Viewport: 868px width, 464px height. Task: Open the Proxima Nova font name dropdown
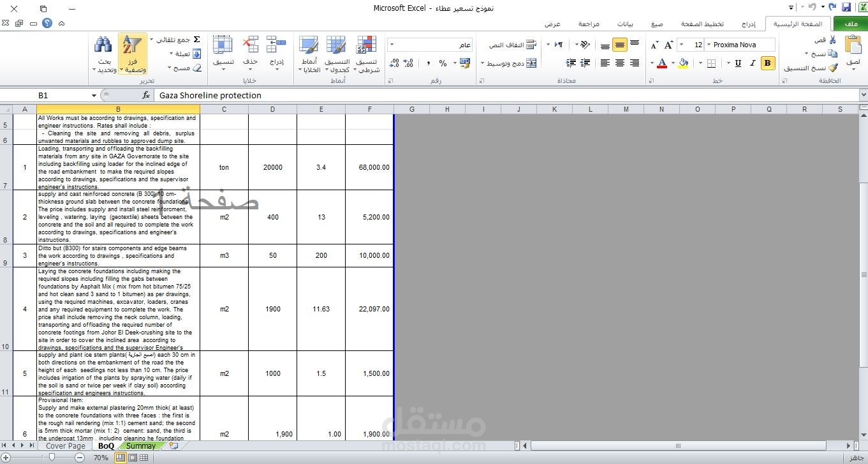(x=709, y=45)
